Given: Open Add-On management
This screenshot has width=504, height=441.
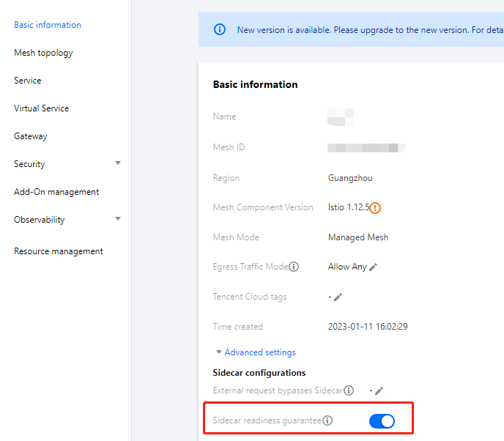Looking at the screenshot, I should (56, 192).
